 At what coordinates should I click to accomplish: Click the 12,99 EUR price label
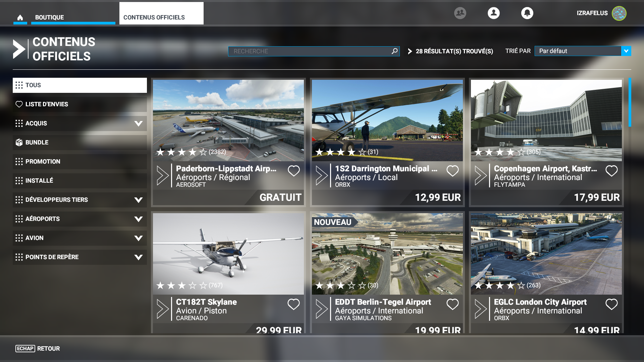click(x=438, y=197)
